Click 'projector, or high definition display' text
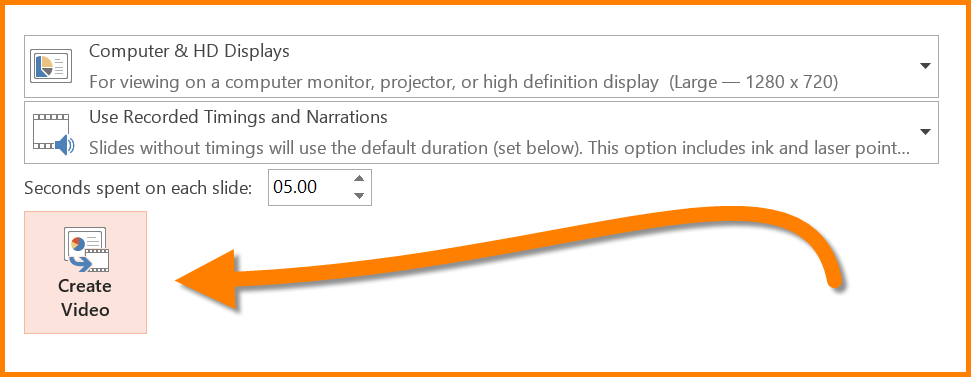This screenshot has width=971, height=377. pos(518,82)
